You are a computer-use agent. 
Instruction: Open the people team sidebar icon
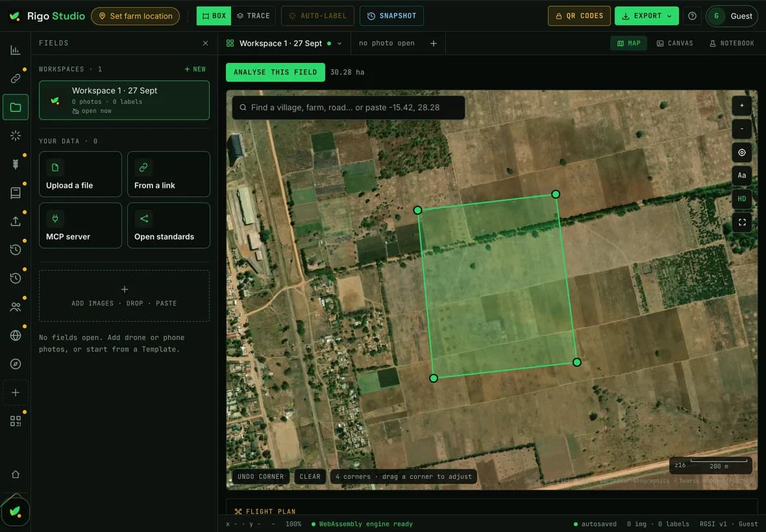click(x=15, y=307)
